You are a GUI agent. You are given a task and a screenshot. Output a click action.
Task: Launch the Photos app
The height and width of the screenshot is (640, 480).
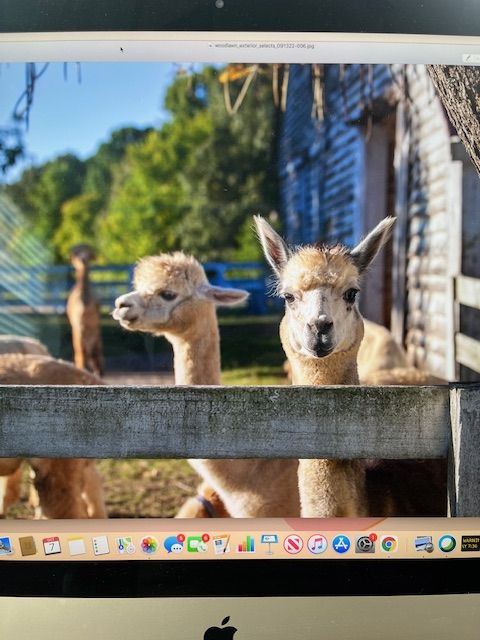pos(149,545)
